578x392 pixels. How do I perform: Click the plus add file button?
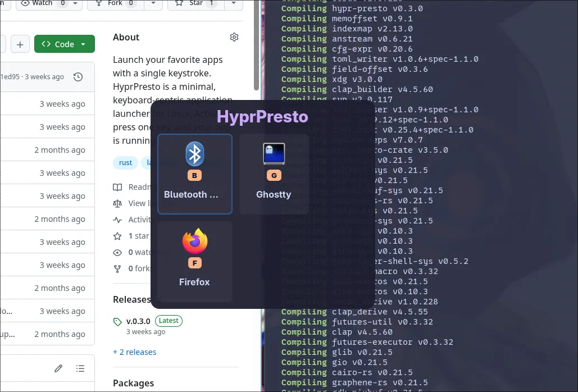(20, 44)
